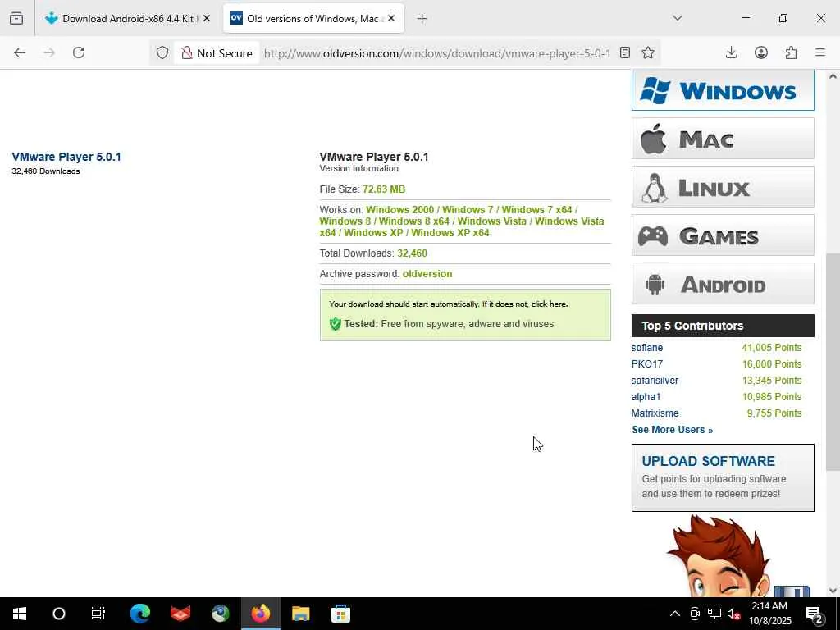The height and width of the screenshot is (630, 840).
Task: Close the Download Android-x86 tab
Action: coord(207,19)
